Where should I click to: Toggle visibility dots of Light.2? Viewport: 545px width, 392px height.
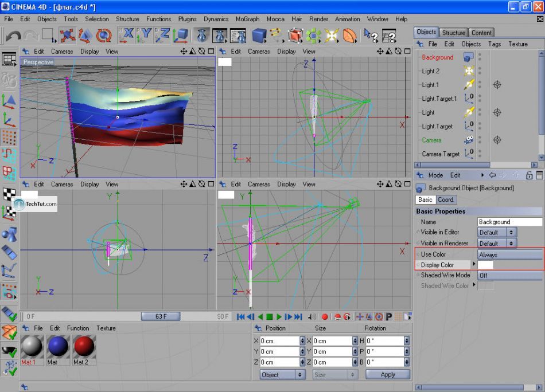[x=480, y=71]
